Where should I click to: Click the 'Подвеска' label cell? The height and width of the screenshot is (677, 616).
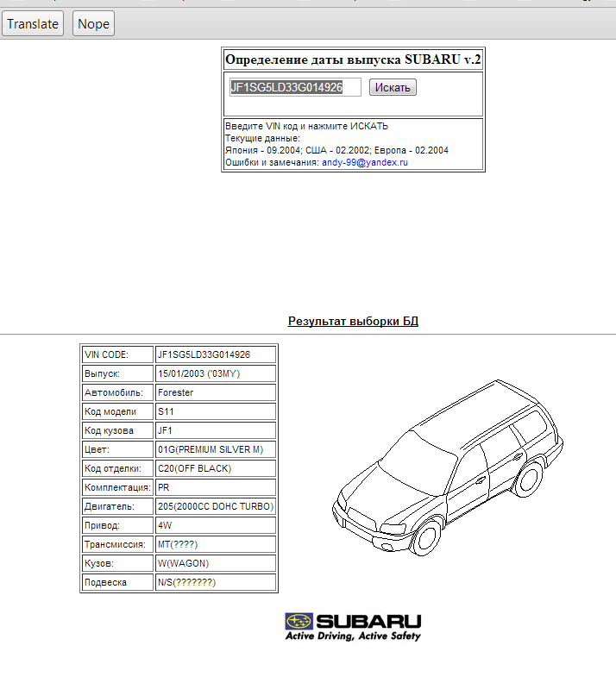point(118,582)
